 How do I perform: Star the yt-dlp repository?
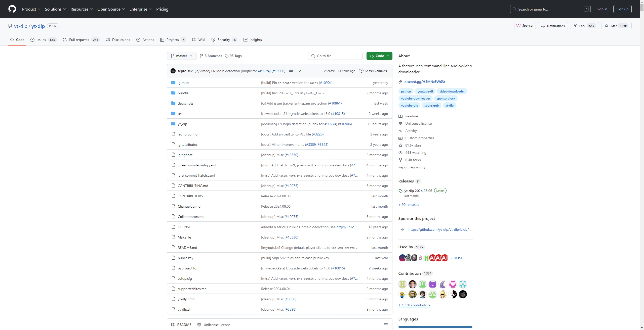[x=616, y=26]
